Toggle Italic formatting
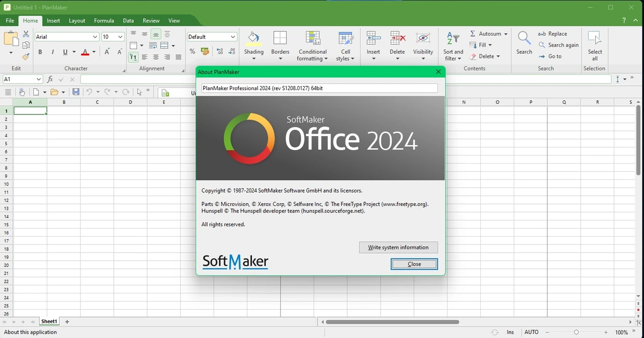644x338 pixels. [x=53, y=52]
